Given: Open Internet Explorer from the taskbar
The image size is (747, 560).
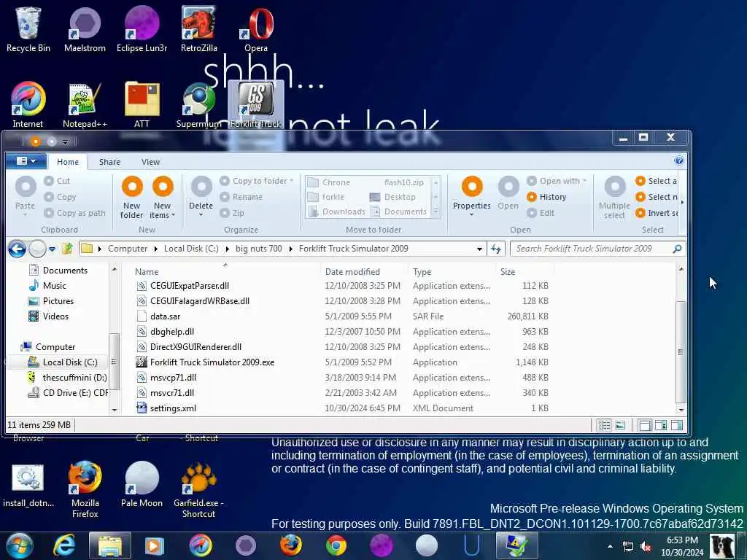Looking at the screenshot, I should point(64,545).
